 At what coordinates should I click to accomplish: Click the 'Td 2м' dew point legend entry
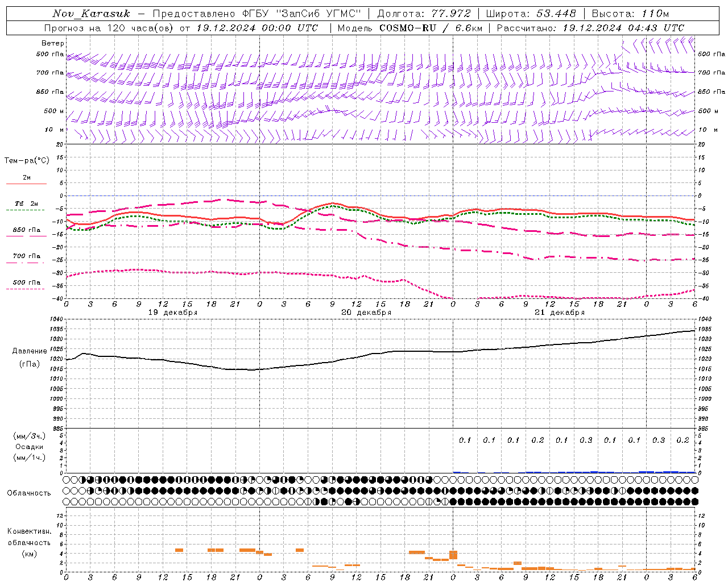click(x=27, y=203)
